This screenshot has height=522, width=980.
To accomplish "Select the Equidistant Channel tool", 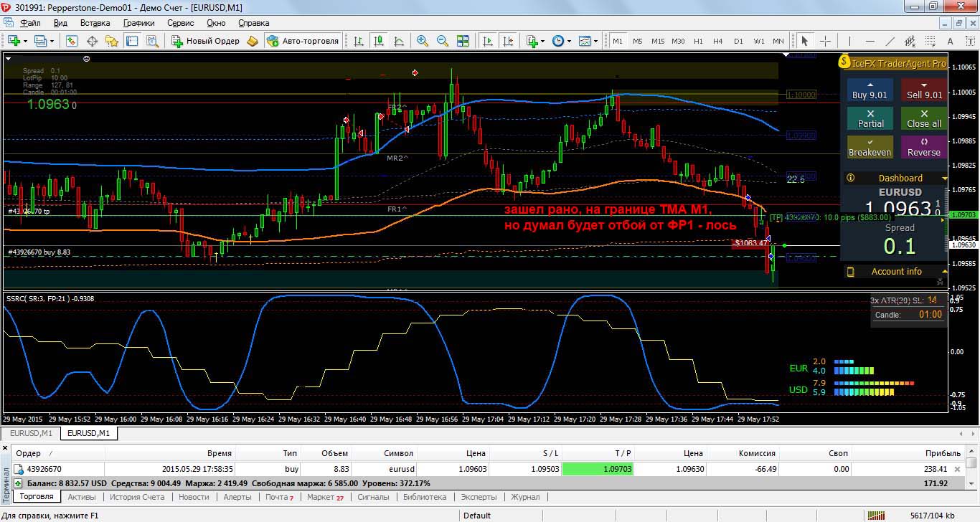I will point(910,41).
